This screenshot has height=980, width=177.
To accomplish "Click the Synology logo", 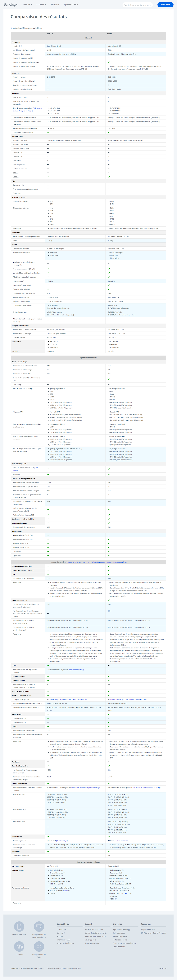I will (11, 5).
